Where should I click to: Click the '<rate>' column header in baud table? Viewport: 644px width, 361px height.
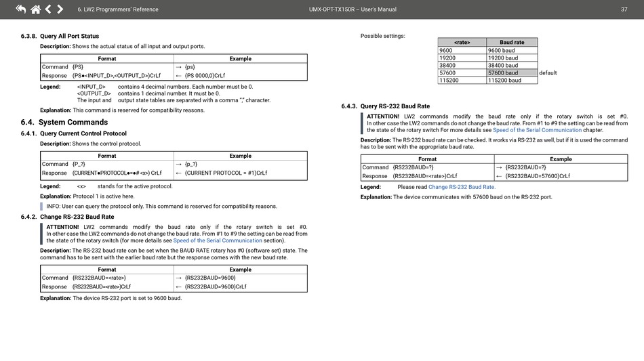coord(462,42)
